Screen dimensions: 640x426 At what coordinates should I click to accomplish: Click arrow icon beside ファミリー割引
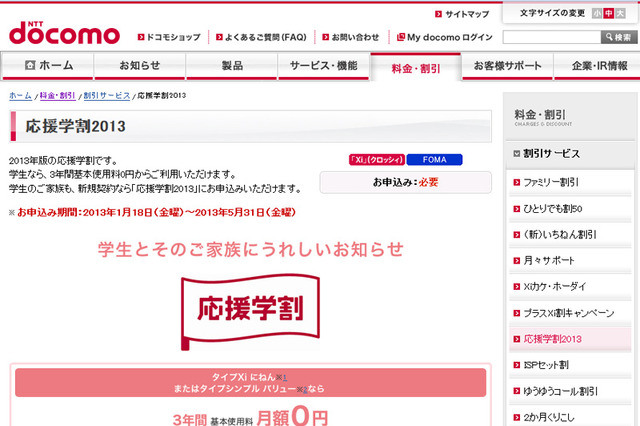pos(517,182)
